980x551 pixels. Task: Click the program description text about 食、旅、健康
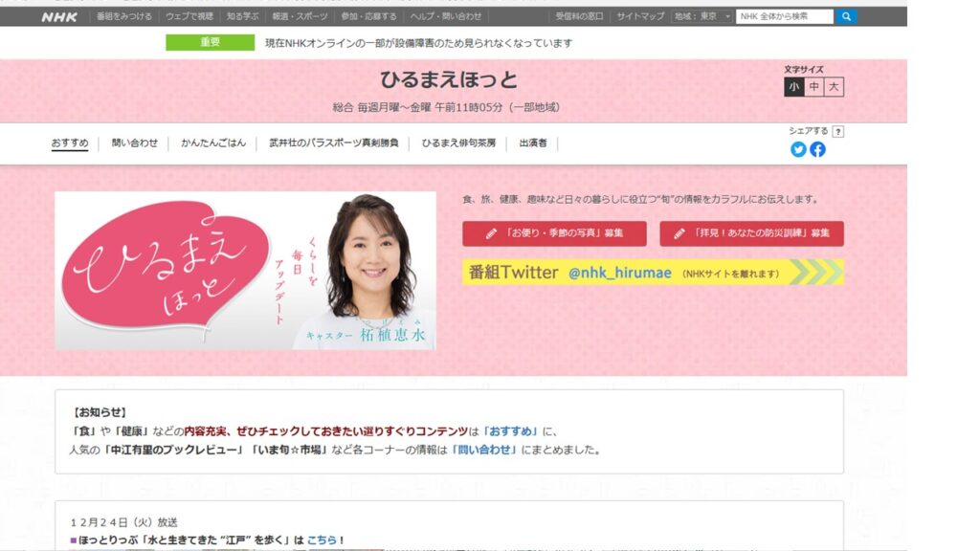pos(640,199)
